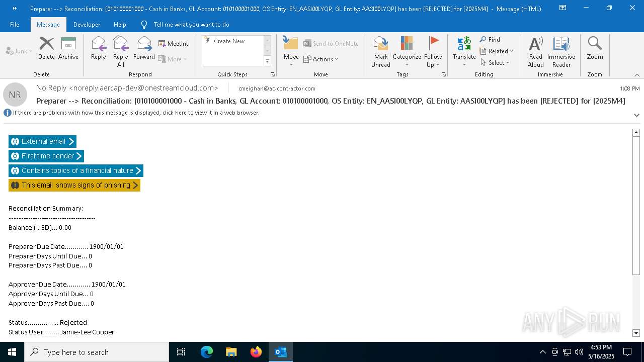The image size is (644, 362).
Task: Translate the message
Action: point(464,52)
